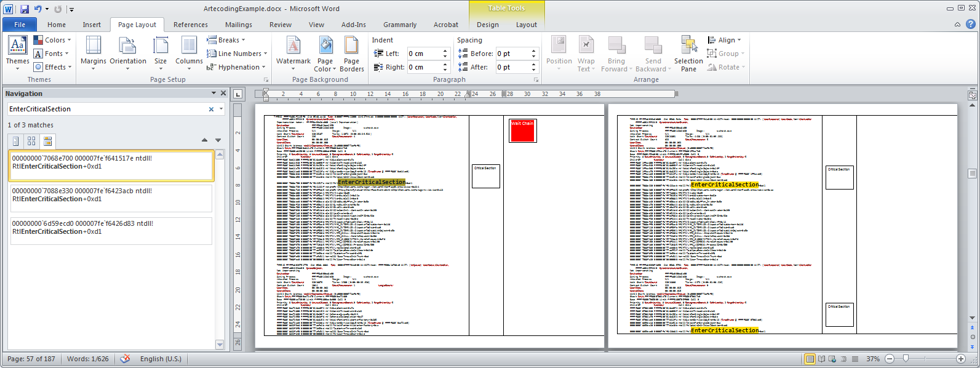Zoom out with minus button
Image resolution: width=980 pixels, height=368 pixels.
(890, 359)
